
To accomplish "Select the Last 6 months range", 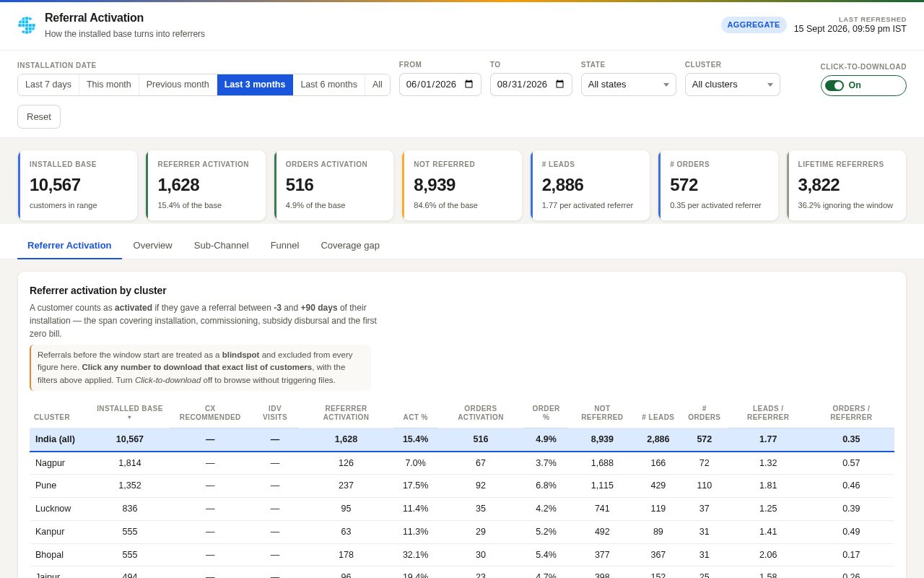I will click(x=328, y=85).
